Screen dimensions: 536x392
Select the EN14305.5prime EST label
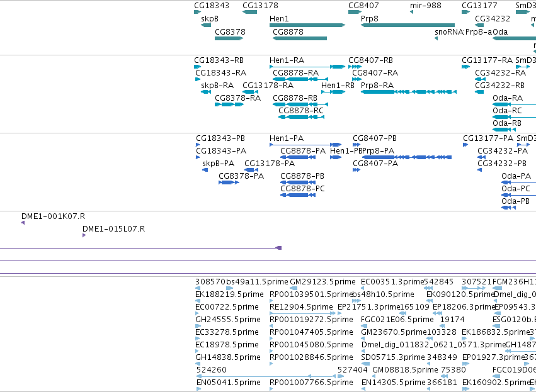pyautogui.click(x=394, y=383)
